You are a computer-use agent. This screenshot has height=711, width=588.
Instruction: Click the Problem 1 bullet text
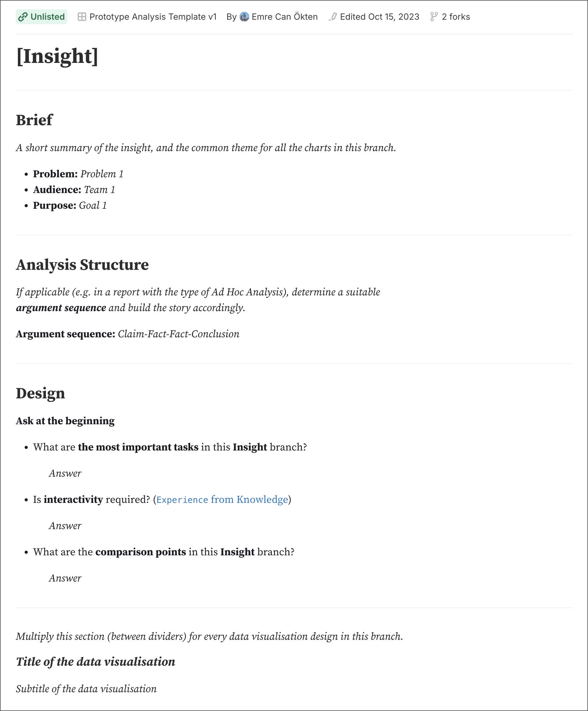coord(102,174)
